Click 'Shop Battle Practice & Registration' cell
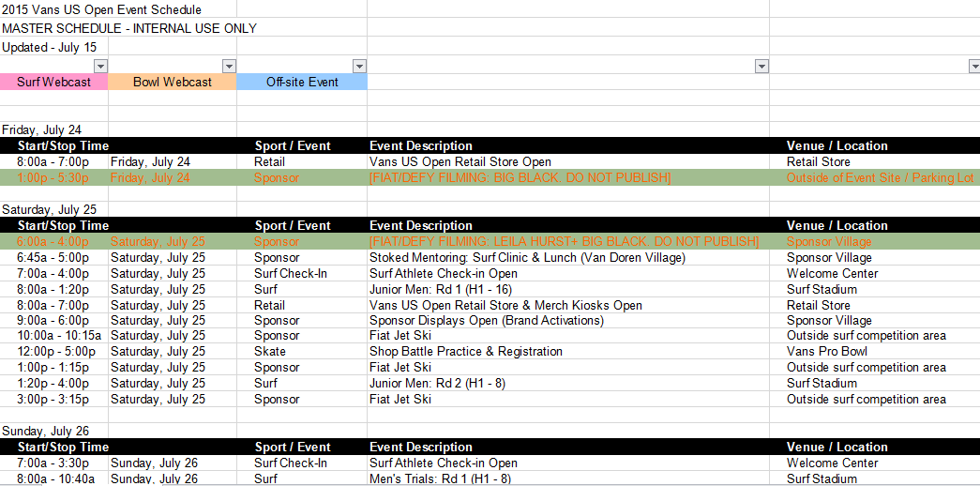 (x=466, y=352)
